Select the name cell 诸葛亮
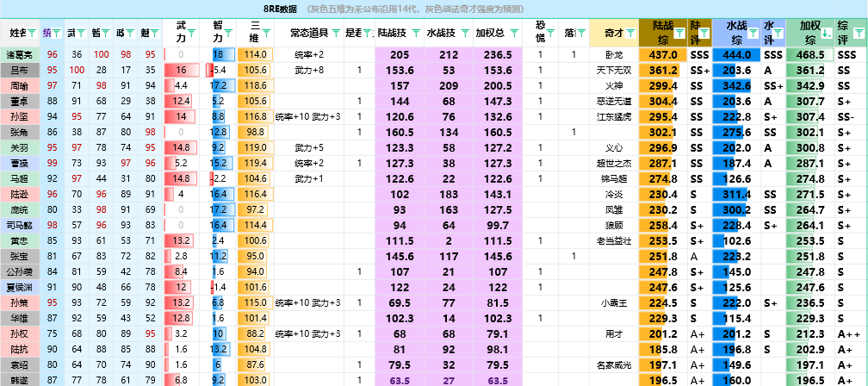Viewport: 868px width, 386px height. click(20, 55)
